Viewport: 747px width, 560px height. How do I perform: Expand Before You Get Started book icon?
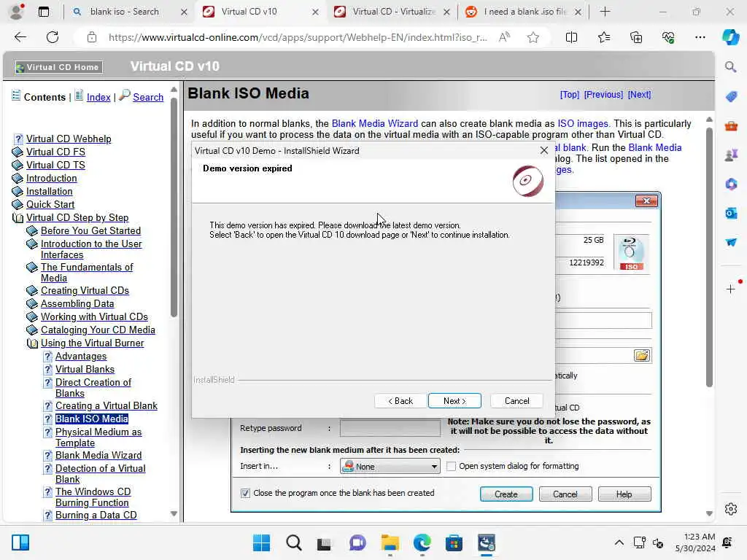[32, 230]
